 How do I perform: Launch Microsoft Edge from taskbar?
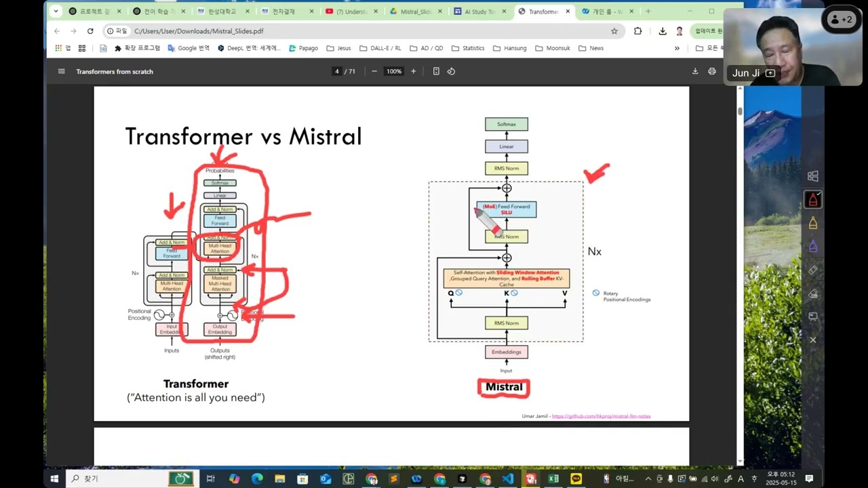257,479
